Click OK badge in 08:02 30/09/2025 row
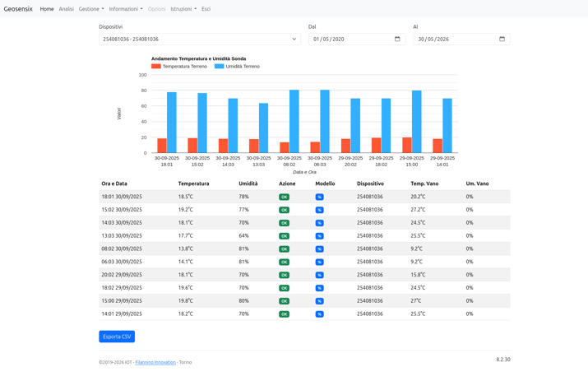Screen dimensions: 588x381 tap(284, 249)
